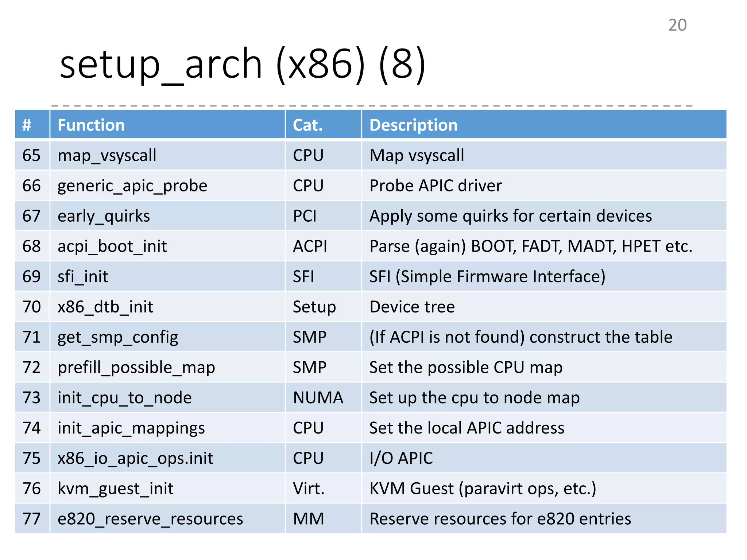Viewport: 747px width, 560px height.
Task: Select the prefill_possible_map function cell
Action: (136, 367)
